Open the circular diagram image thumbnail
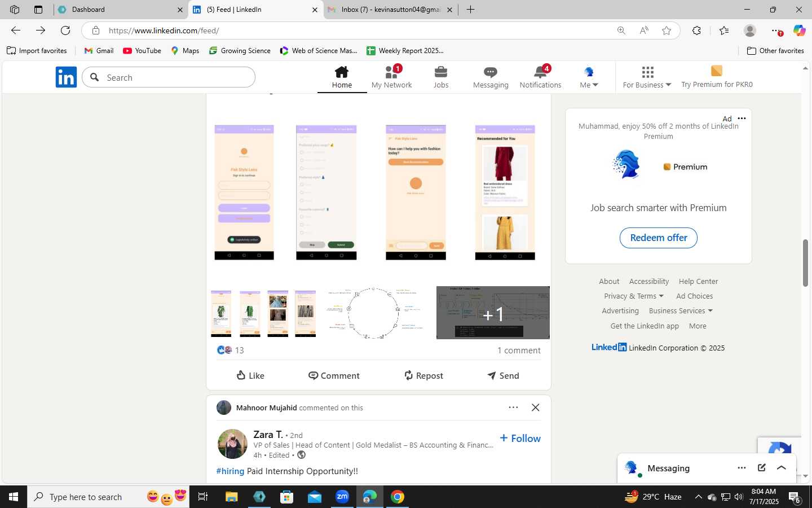812x508 pixels. [374, 313]
